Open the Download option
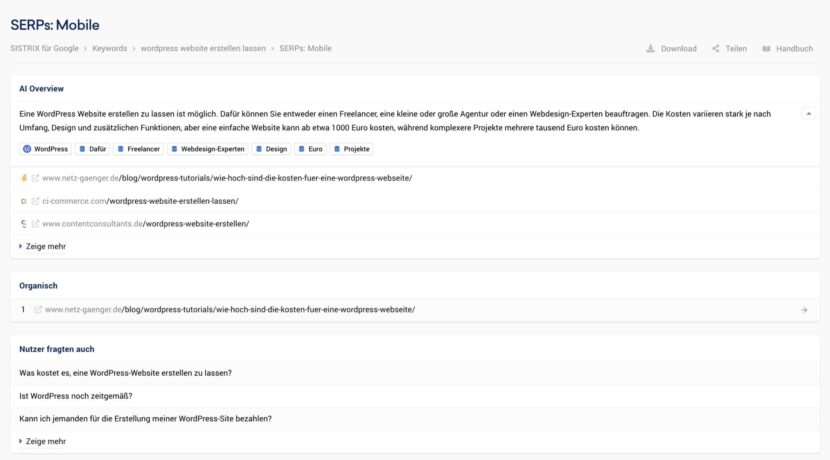The image size is (830, 460). 672,49
